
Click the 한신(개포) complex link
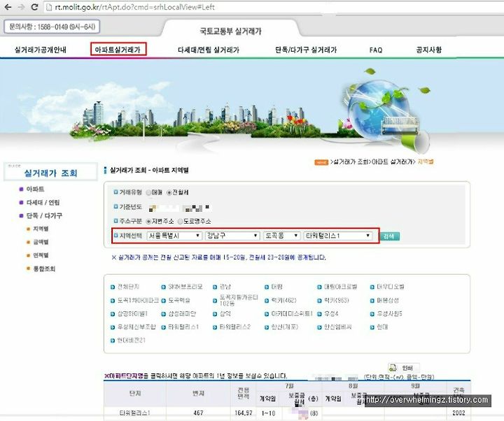tap(284, 327)
